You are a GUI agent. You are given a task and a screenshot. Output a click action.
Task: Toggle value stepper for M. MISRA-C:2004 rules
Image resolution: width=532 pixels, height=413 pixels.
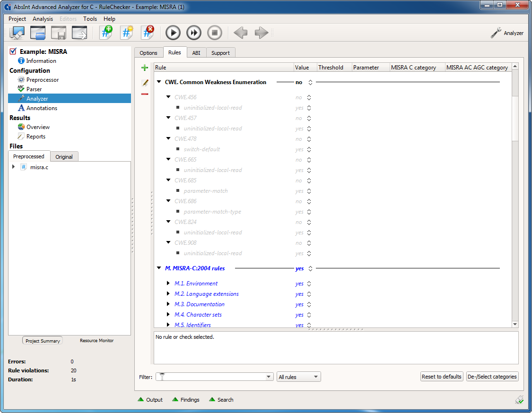pos(310,268)
